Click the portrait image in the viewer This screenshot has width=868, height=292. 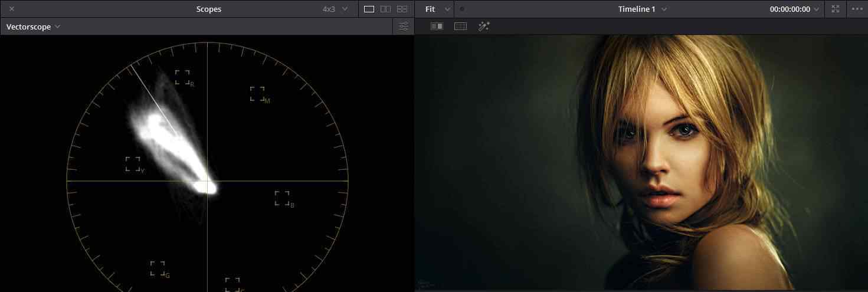click(x=641, y=162)
